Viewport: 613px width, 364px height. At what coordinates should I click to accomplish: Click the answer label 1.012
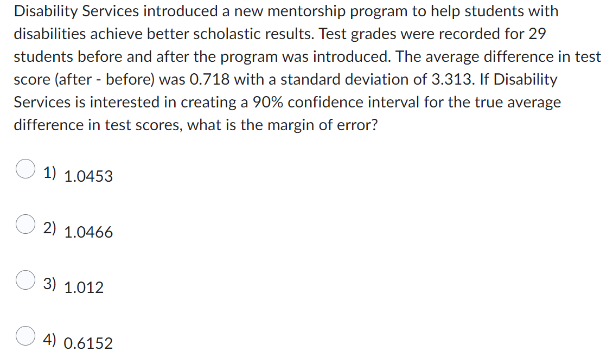click(x=84, y=288)
